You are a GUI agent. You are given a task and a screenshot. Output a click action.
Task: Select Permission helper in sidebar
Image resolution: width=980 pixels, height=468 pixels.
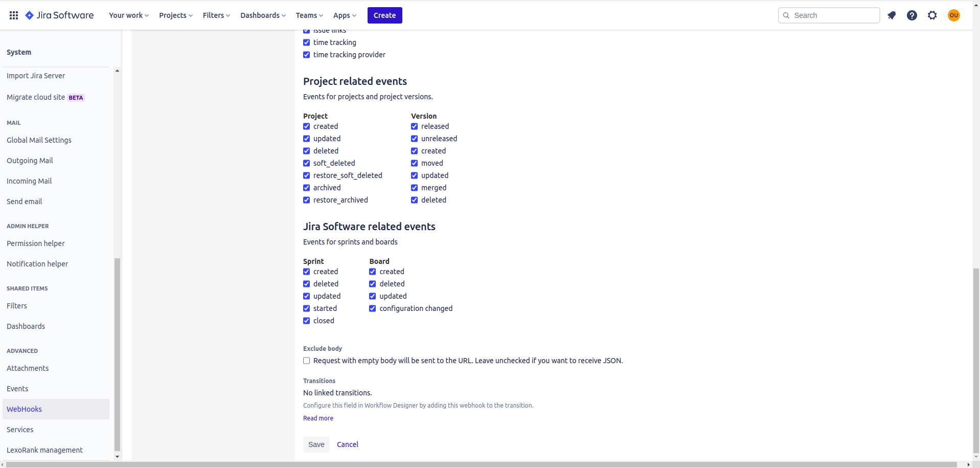(x=36, y=243)
